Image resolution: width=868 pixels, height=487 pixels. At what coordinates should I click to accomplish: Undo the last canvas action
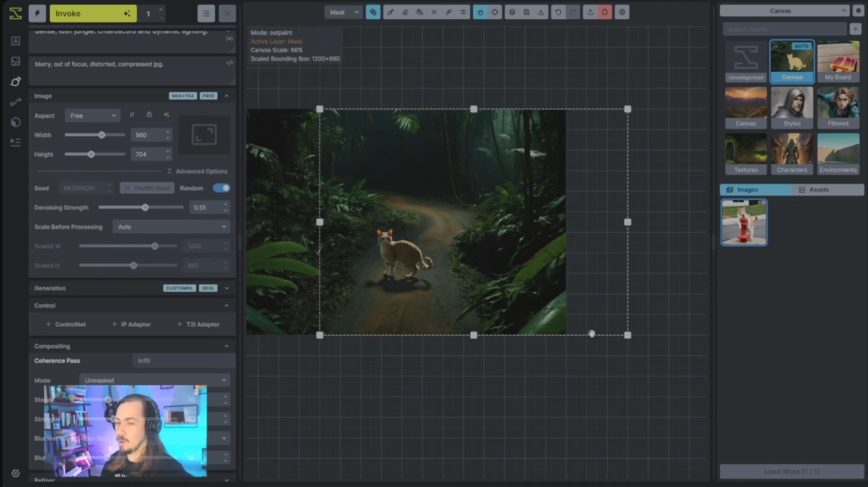tap(559, 12)
